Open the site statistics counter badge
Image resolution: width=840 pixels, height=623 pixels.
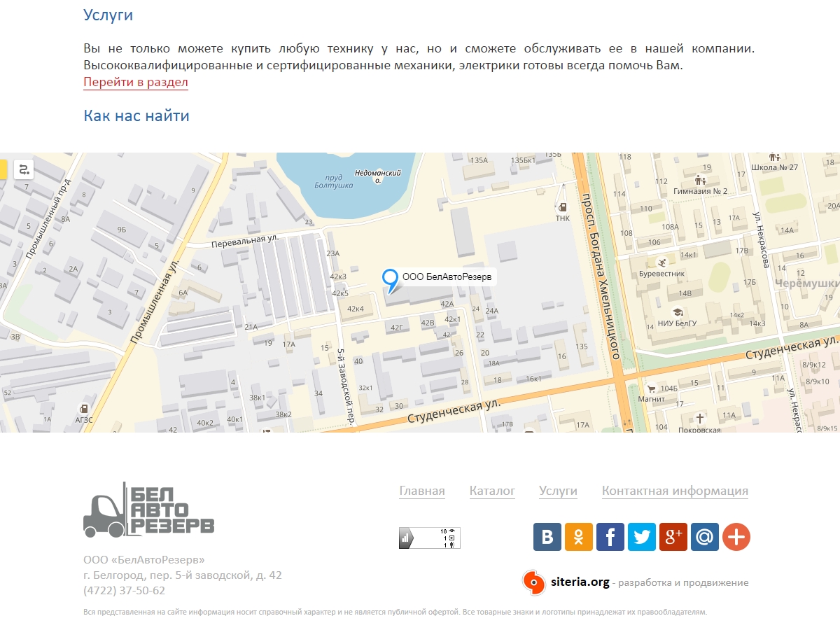point(429,538)
